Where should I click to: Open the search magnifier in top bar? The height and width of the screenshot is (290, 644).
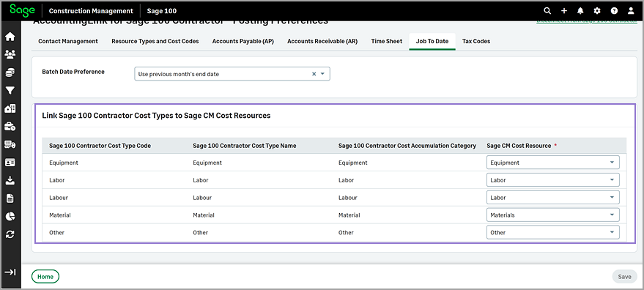(547, 11)
